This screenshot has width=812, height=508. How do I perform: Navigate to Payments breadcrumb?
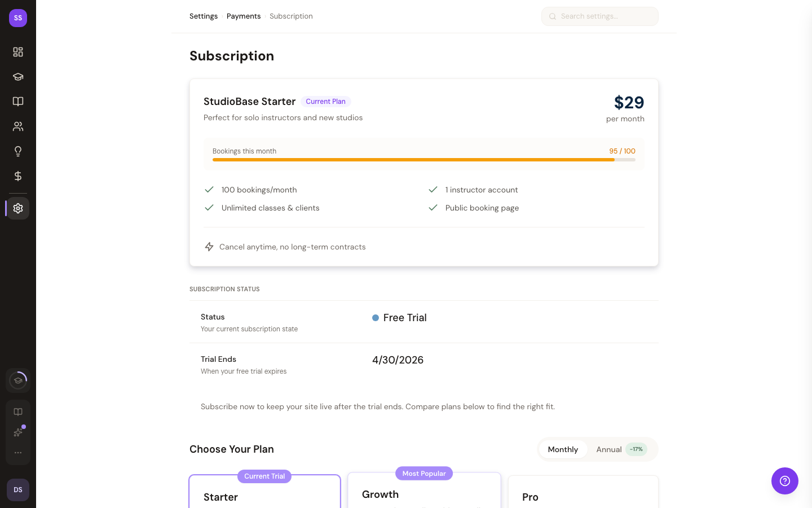coord(244,16)
